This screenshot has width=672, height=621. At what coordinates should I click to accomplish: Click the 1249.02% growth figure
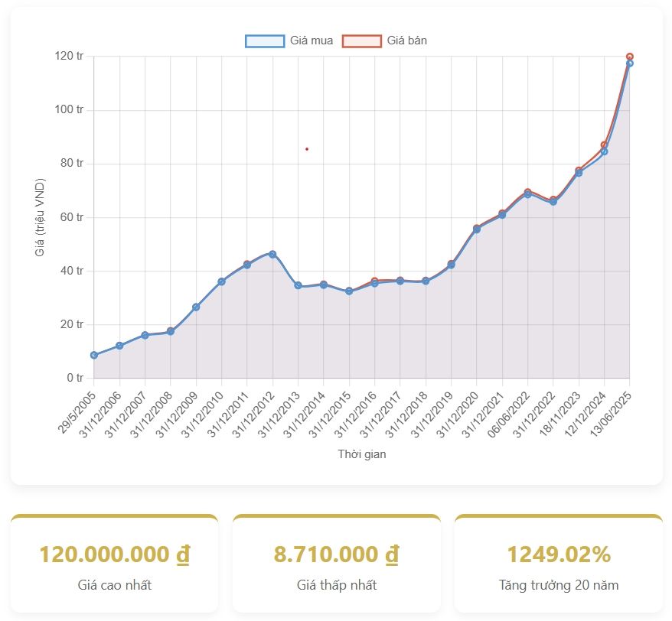click(x=559, y=554)
